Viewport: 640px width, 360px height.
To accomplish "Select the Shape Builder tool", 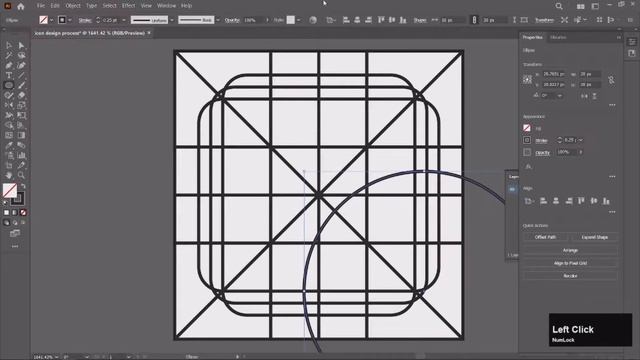I will (9, 125).
